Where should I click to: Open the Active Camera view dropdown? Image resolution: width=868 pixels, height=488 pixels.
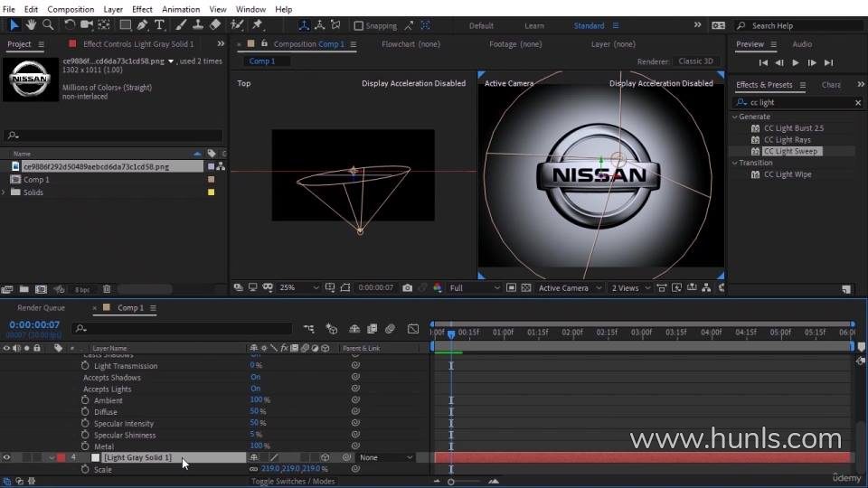coord(571,287)
